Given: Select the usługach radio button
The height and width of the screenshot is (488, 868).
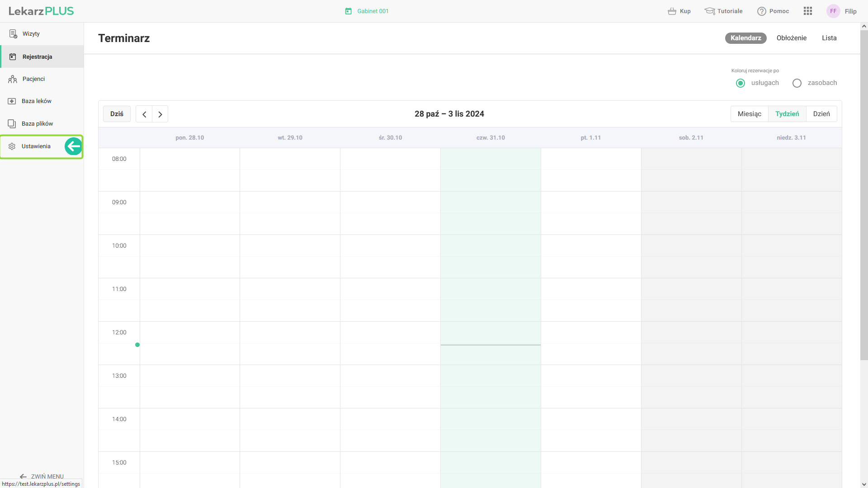Looking at the screenshot, I should pyautogui.click(x=741, y=83).
